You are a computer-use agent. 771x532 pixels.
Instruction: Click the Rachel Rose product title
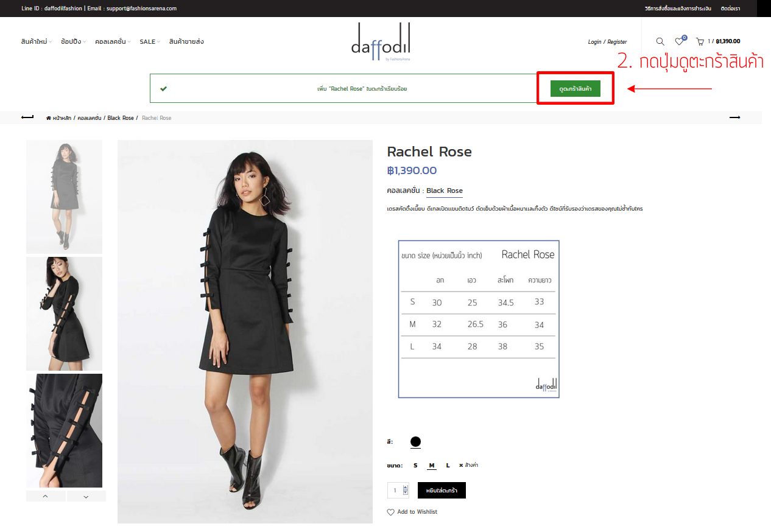(x=429, y=152)
